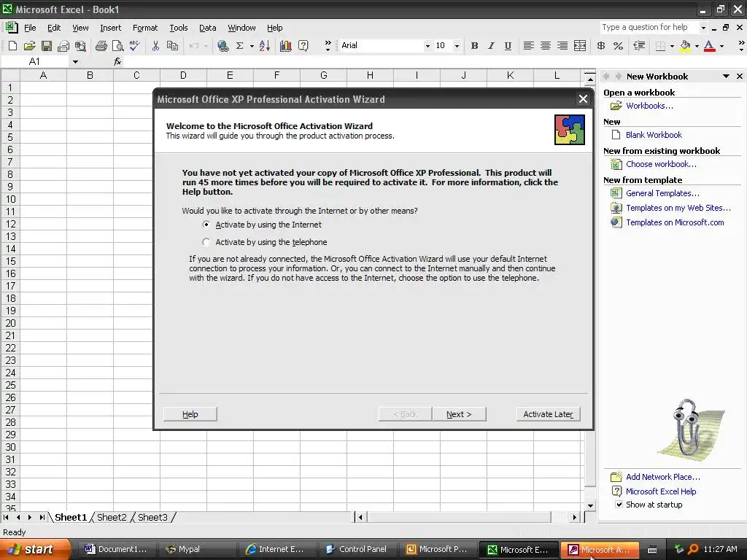Open the File menu
The height and width of the screenshot is (560, 747).
pos(30,28)
